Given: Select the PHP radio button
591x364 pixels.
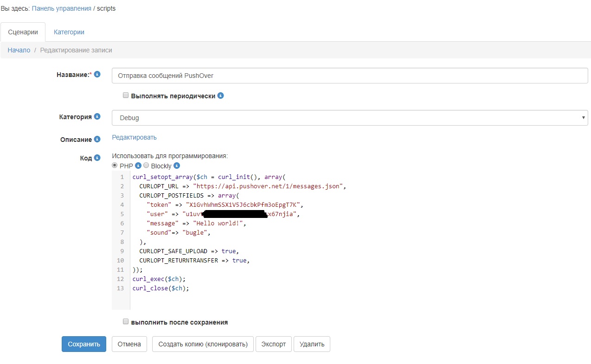Looking at the screenshot, I should click(x=115, y=166).
